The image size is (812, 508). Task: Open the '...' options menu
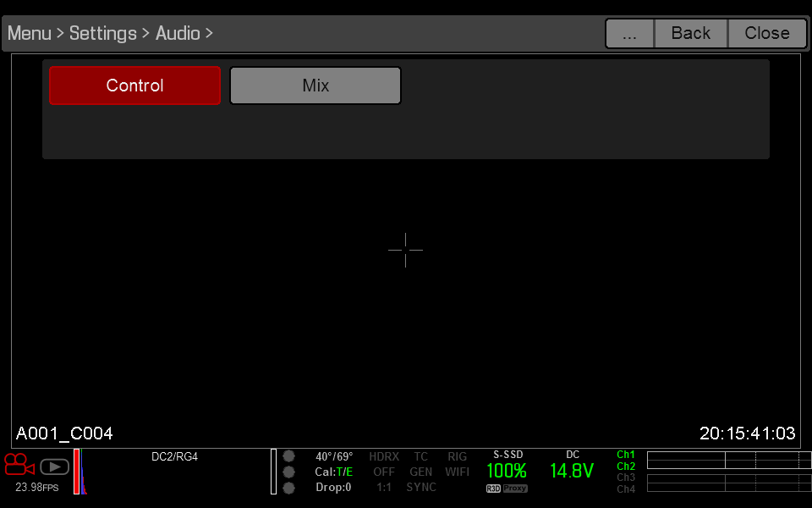tap(629, 33)
